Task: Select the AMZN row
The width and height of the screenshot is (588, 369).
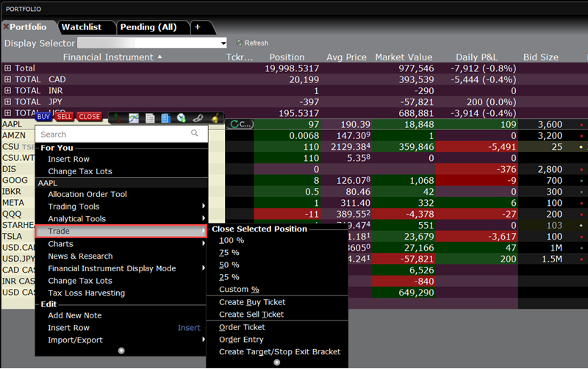Action: pyautogui.click(x=14, y=135)
